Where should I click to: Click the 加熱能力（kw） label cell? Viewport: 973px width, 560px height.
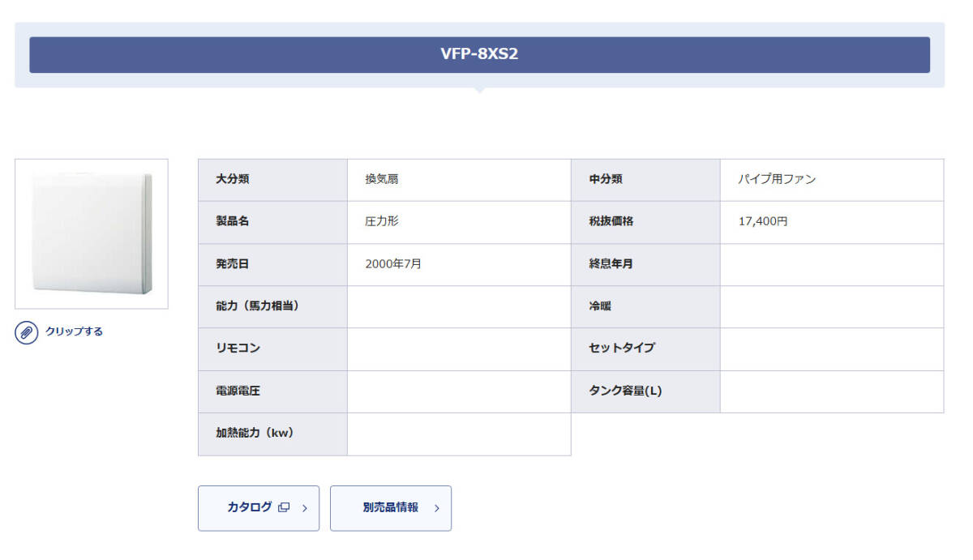(255, 434)
